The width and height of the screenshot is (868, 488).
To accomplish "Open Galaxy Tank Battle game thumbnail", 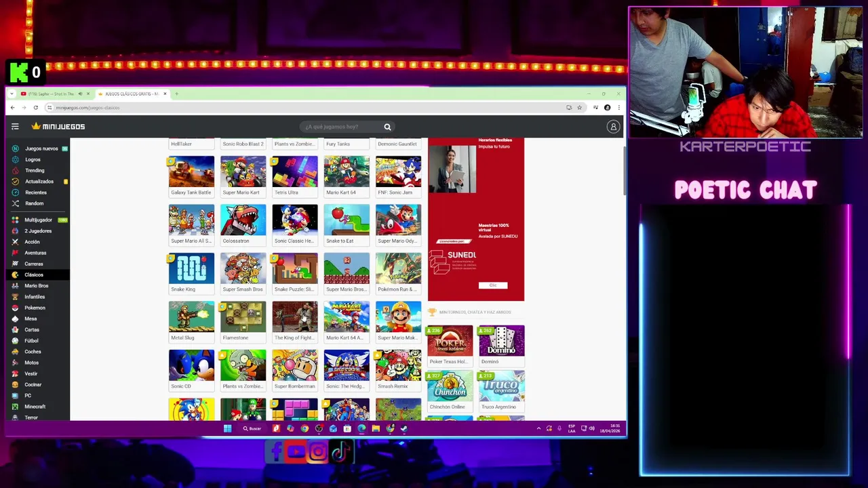I will click(191, 171).
